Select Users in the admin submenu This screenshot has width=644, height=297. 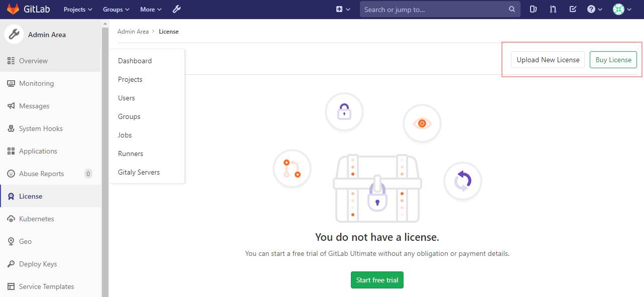(126, 97)
